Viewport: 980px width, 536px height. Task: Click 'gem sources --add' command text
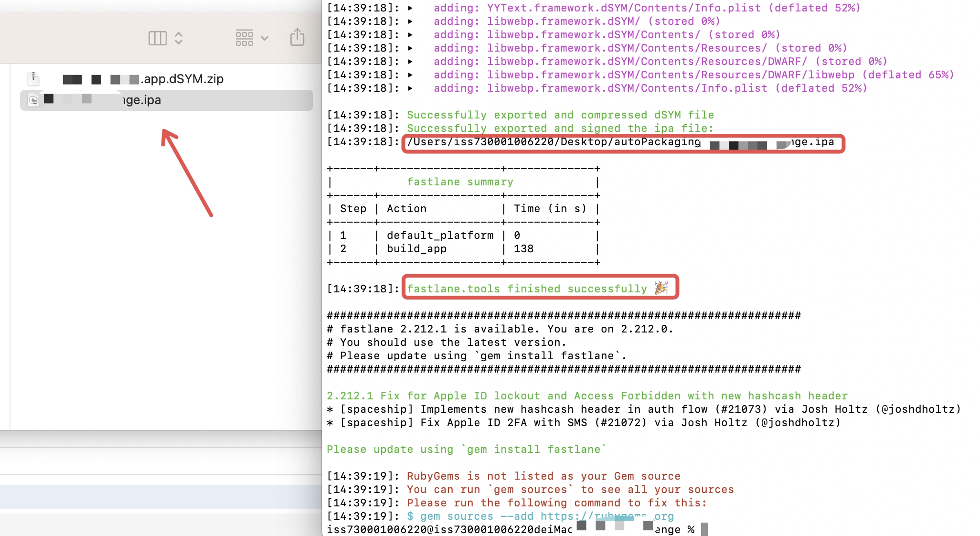pyautogui.click(x=476, y=516)
